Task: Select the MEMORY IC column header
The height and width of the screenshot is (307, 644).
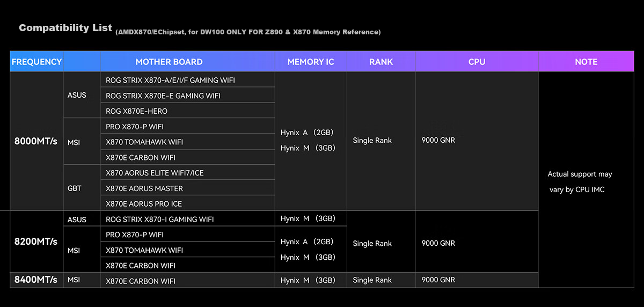Action: 311,62
